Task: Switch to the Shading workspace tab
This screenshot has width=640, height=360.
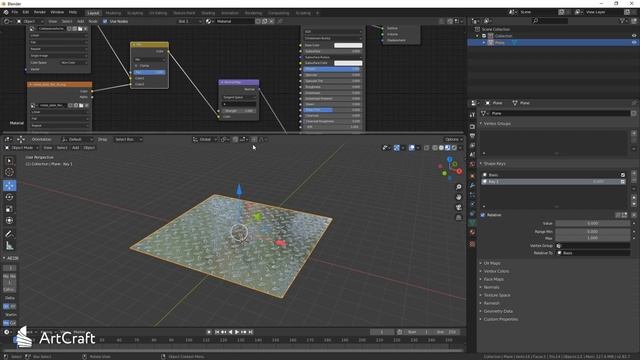Action: click(208, 13)
